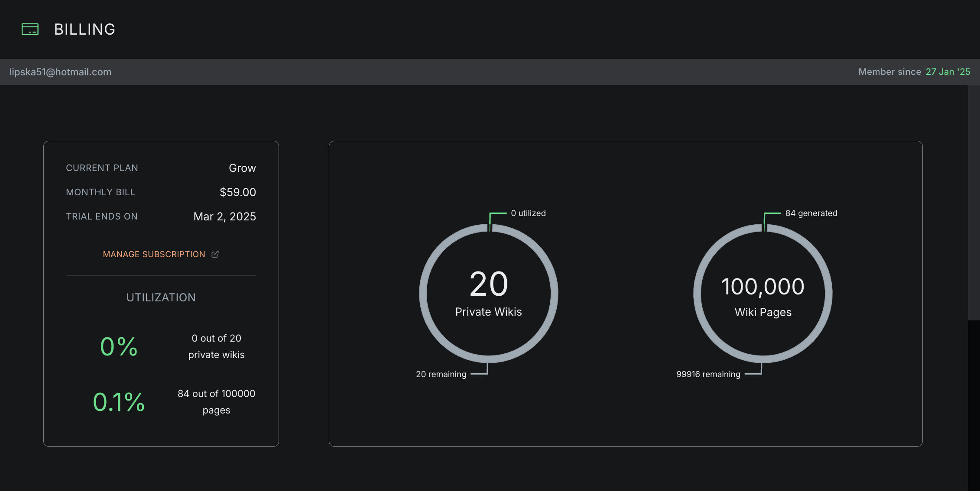This screenshot has width=980, height=491.
Task: Click the billing card icon in header
Action: (30, 29)
